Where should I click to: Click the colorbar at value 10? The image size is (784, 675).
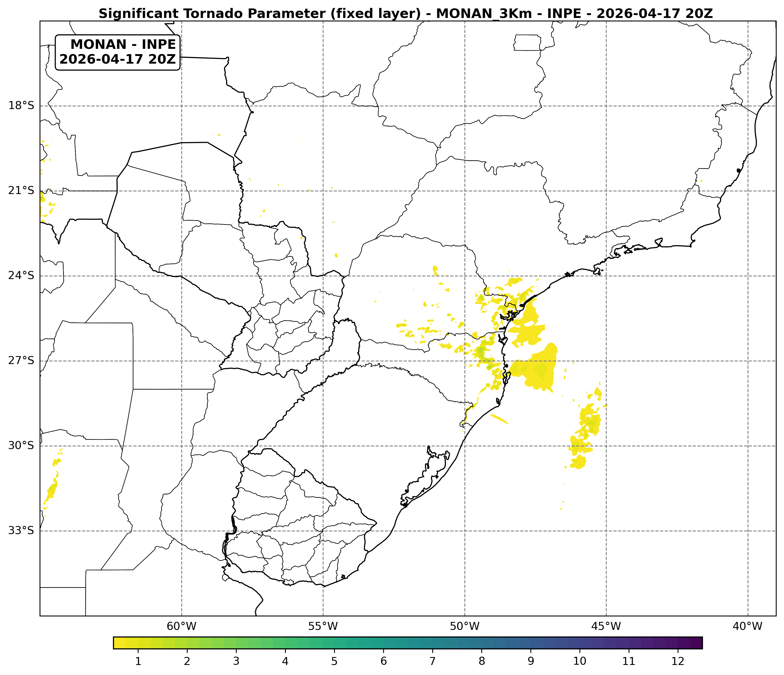pos(580,643)
